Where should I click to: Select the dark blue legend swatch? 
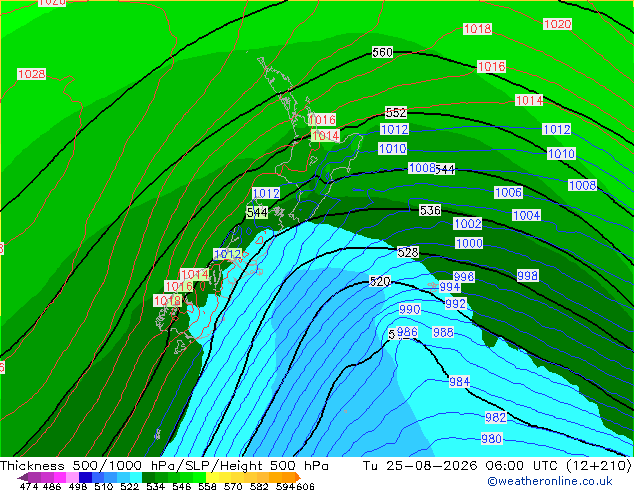(x=85, y=477)
